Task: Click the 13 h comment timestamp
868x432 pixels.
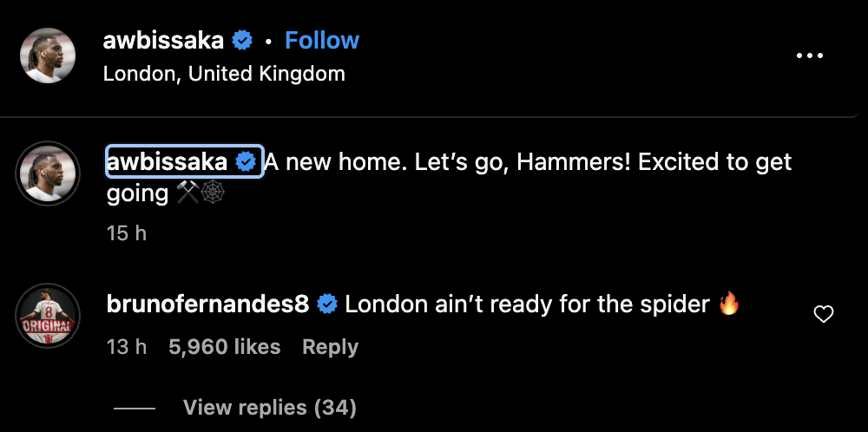Action: click(x=127, y=347)
